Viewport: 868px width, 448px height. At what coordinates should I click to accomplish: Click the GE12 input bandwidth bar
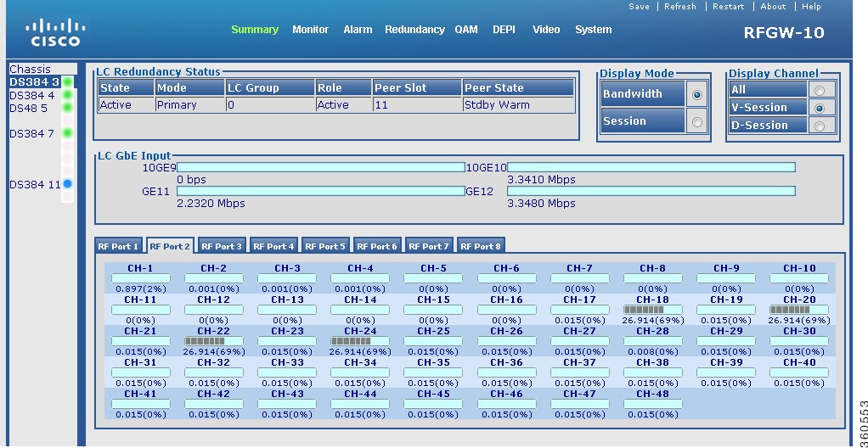tap(651, 191)
